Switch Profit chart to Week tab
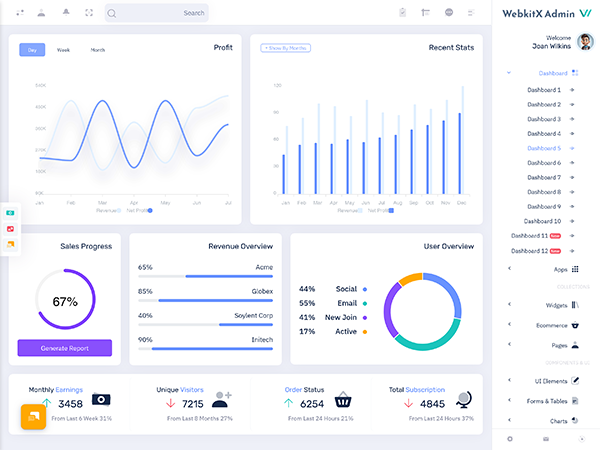 (x=63, y=49)
